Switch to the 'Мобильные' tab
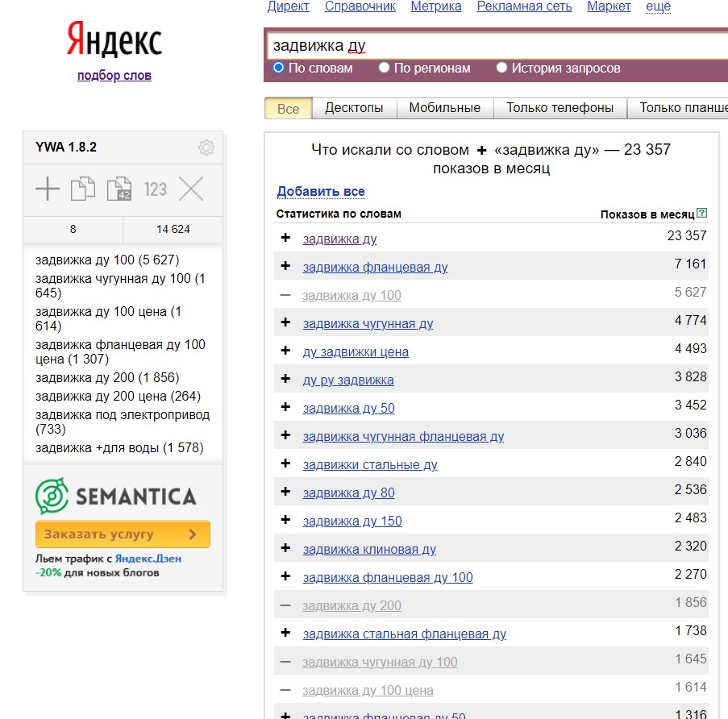The image size is (728, 719). coord(445,108)
